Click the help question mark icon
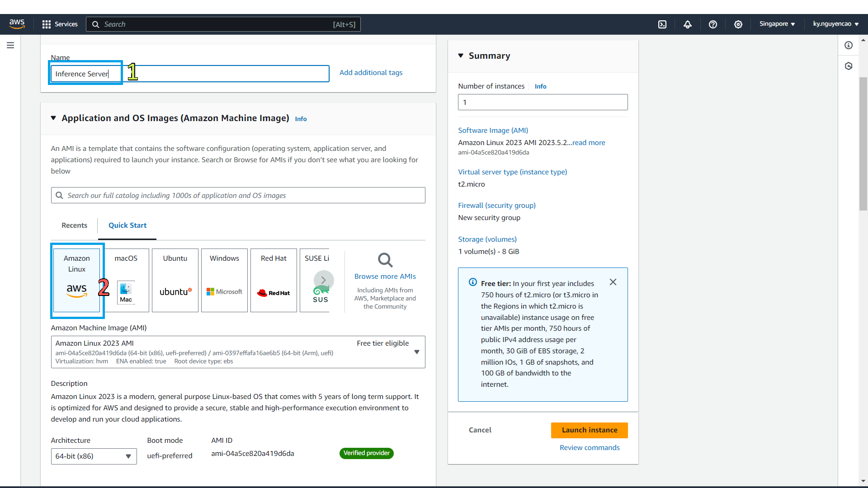This screenshot has height=488, width=868. [x=713, y=24]
